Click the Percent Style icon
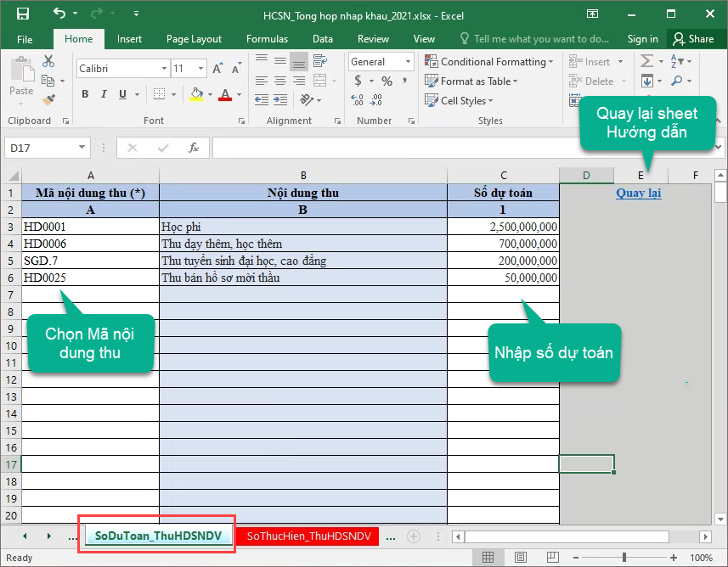The height and width of the screenshot is (567, 728). click(387, 81)
